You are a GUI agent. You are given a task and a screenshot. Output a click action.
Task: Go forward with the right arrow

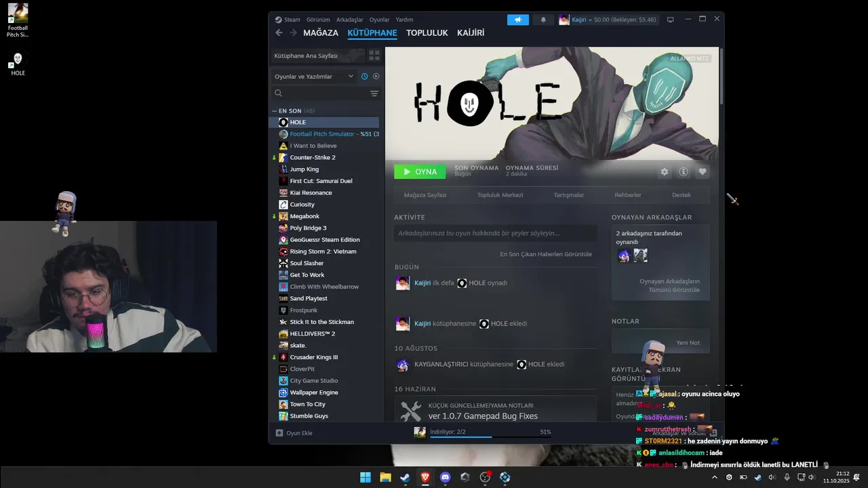pyautogui.click(x=293, y=33)
